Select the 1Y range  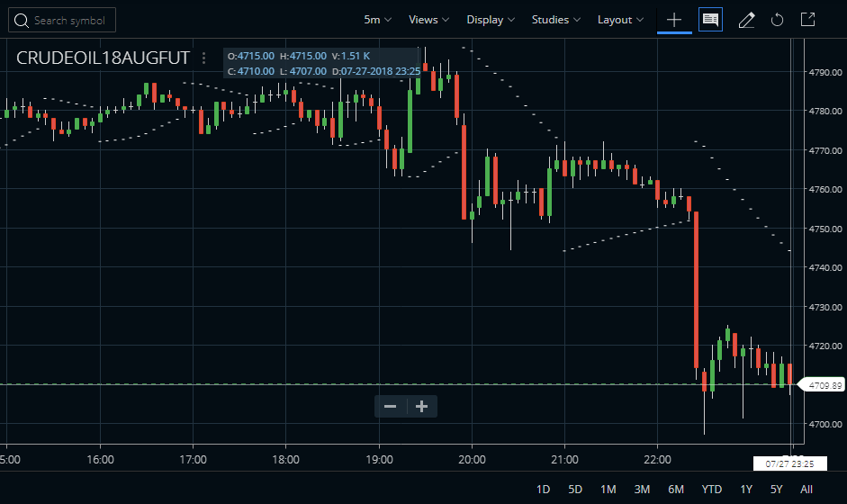746,490
